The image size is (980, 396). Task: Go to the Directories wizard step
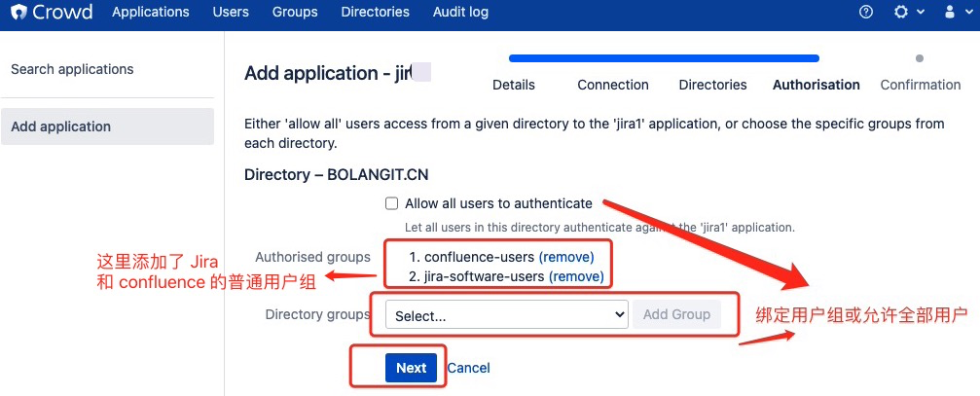712,85
